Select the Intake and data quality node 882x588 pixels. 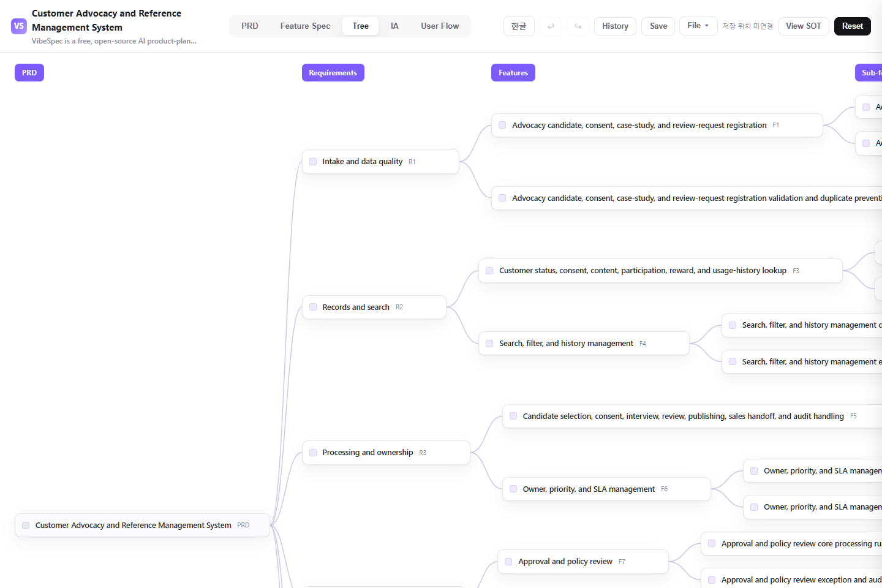[380, 162]
